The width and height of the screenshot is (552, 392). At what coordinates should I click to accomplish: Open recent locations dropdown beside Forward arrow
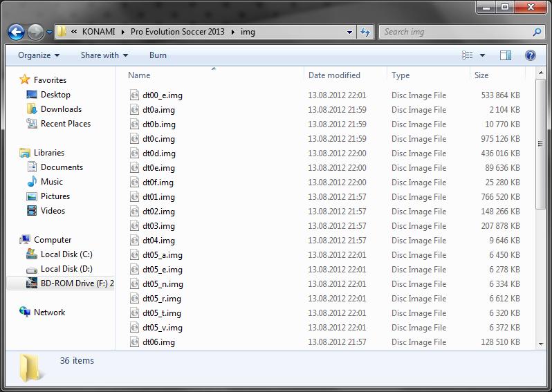[50, 32]
